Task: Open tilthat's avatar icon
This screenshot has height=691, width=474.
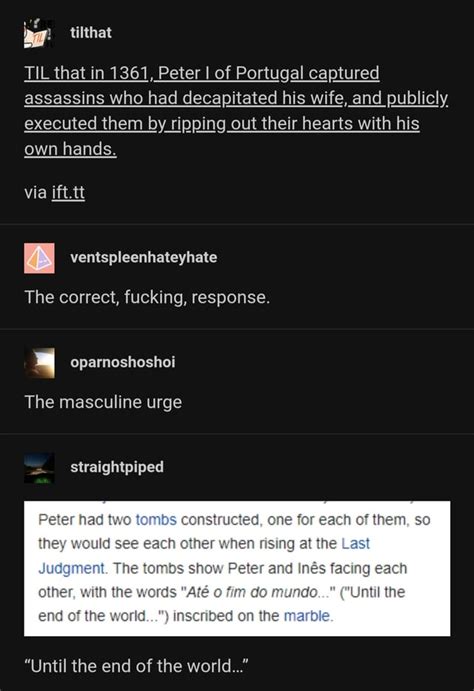Action: pyautogui.click(x=39, y=33)
